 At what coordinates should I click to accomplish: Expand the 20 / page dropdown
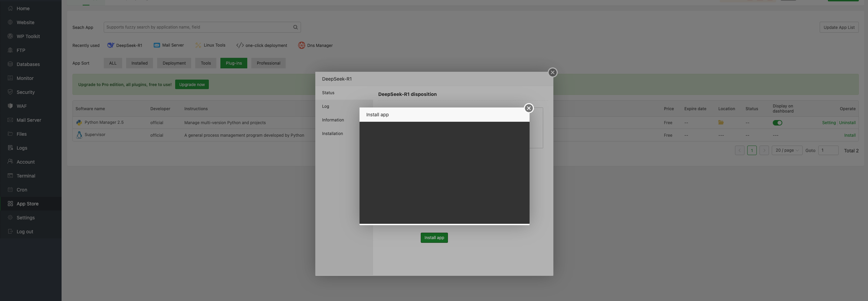[787, 150]
